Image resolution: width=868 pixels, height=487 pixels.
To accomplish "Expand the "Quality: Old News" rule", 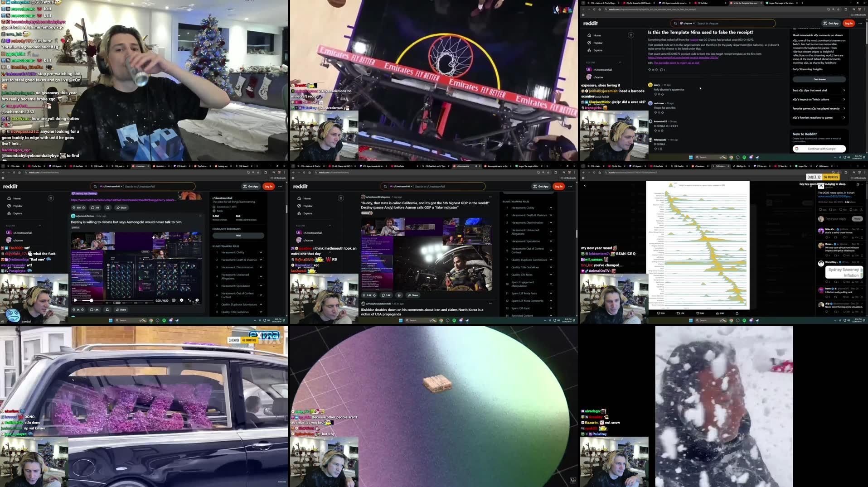I will point(551,275).
